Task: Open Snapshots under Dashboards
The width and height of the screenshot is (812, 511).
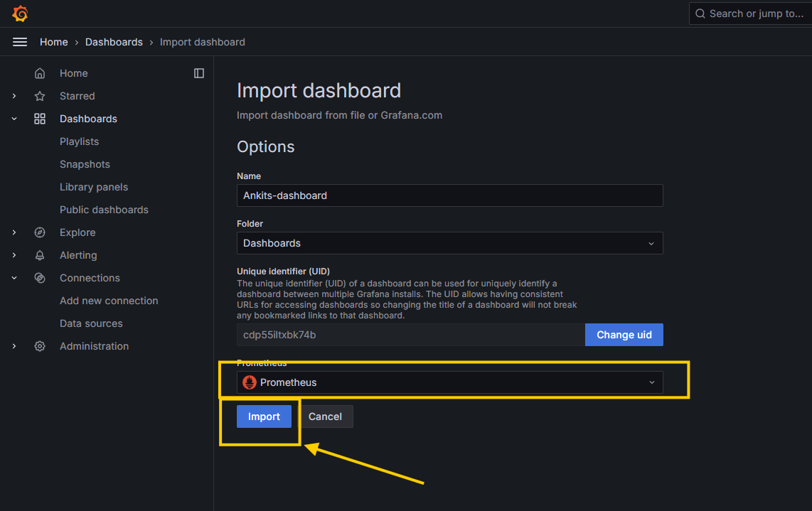Action: coord(85,165)
